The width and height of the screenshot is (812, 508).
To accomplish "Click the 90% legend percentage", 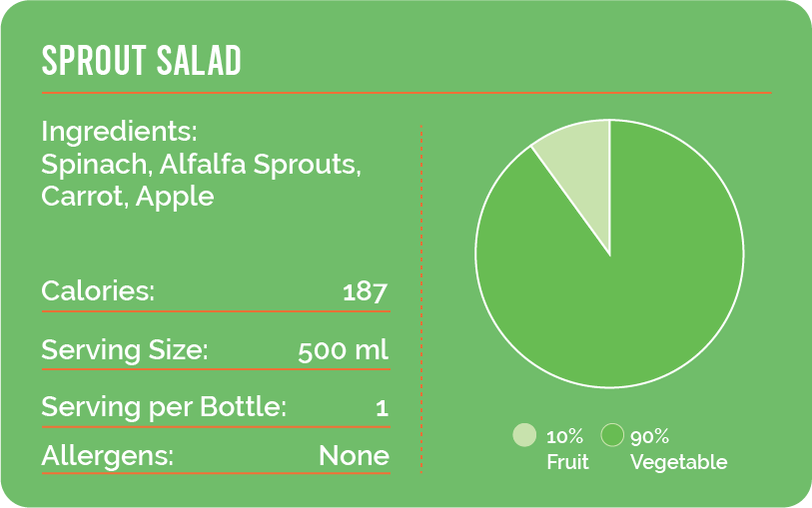I will (649, 436).
